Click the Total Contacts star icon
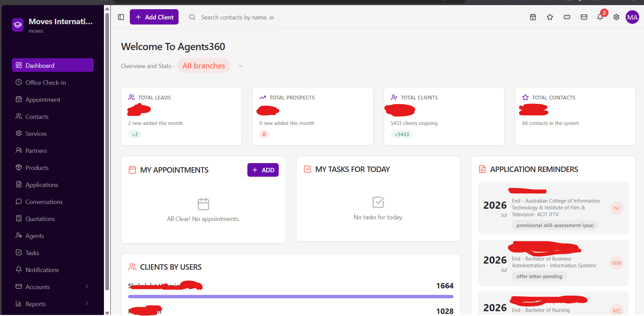Image resolution: width=644 pixels, height=316 pixels. pyautogui.click(x=525, y=97)
